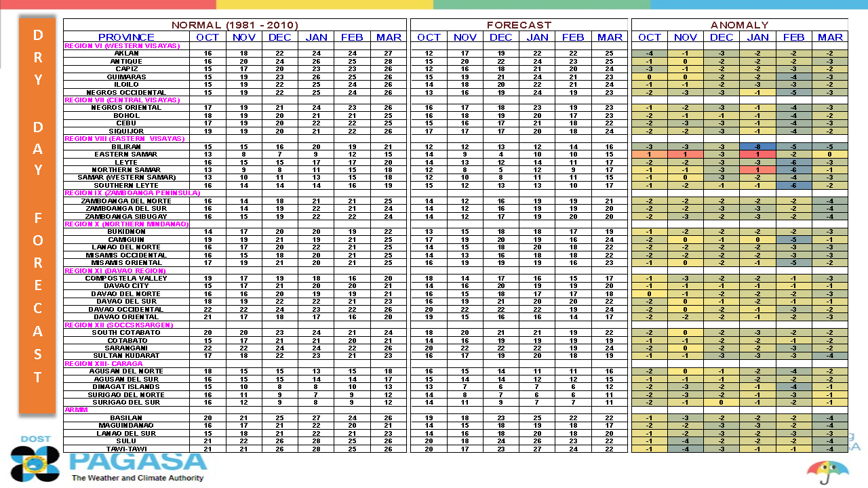Select the AGUSAN DEL NORTE province name
Viewport: 868px width, 488px height.
tap(126, 371)
